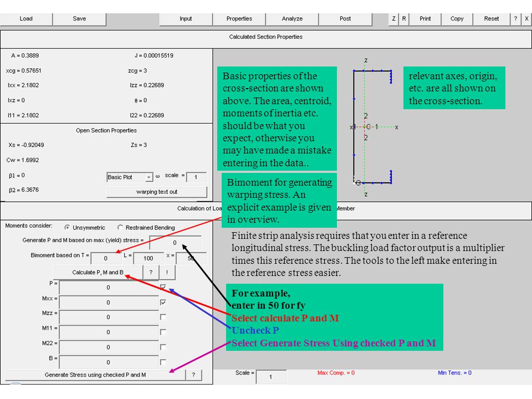Click the J = 0.00015519 value

tap(154, 55)
